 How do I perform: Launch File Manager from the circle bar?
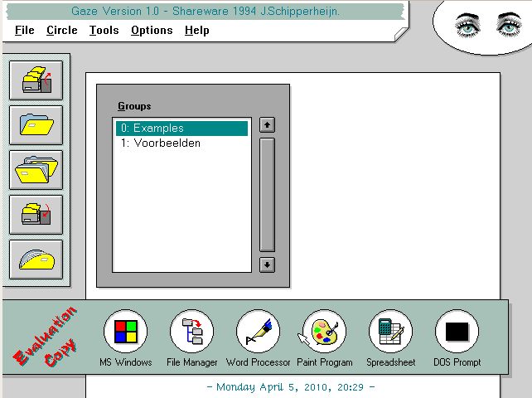(x=191, y=331)
